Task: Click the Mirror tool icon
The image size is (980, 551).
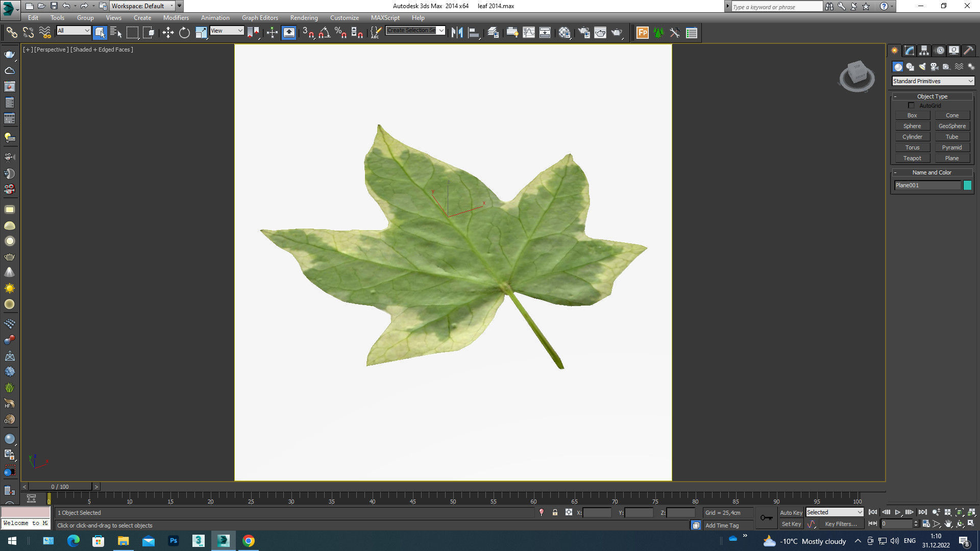Action: coord(457,33)
